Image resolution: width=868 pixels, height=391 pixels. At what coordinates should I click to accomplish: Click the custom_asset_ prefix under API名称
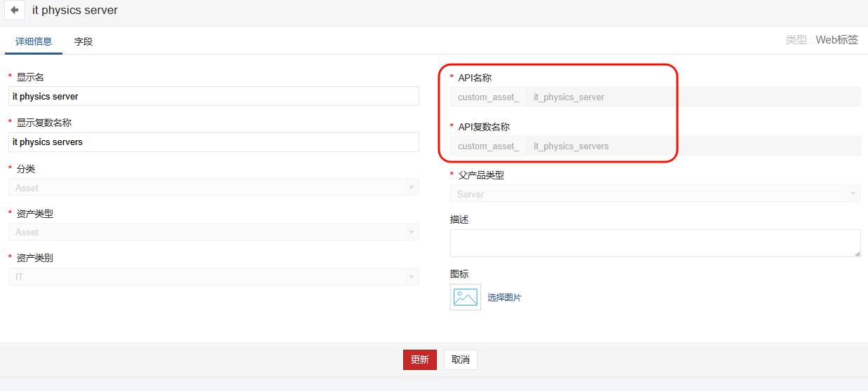488,97
